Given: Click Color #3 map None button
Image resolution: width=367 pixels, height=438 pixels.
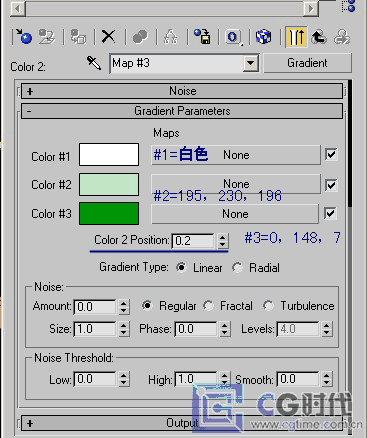Looking at the screenshot, I should 235,214.
